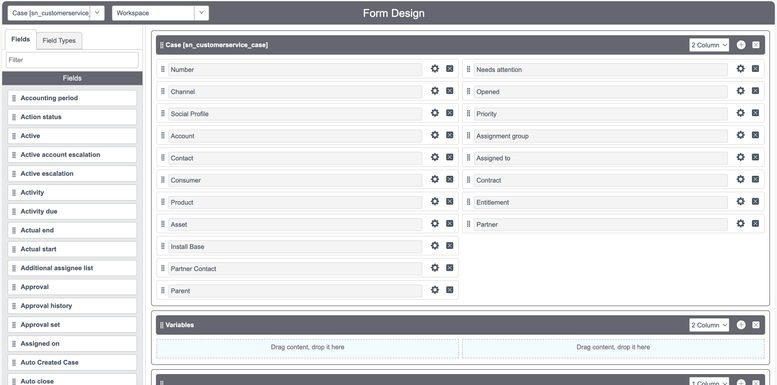Delete the Variables section
Screen dimensions: 777x385
(x=756, y=325)
